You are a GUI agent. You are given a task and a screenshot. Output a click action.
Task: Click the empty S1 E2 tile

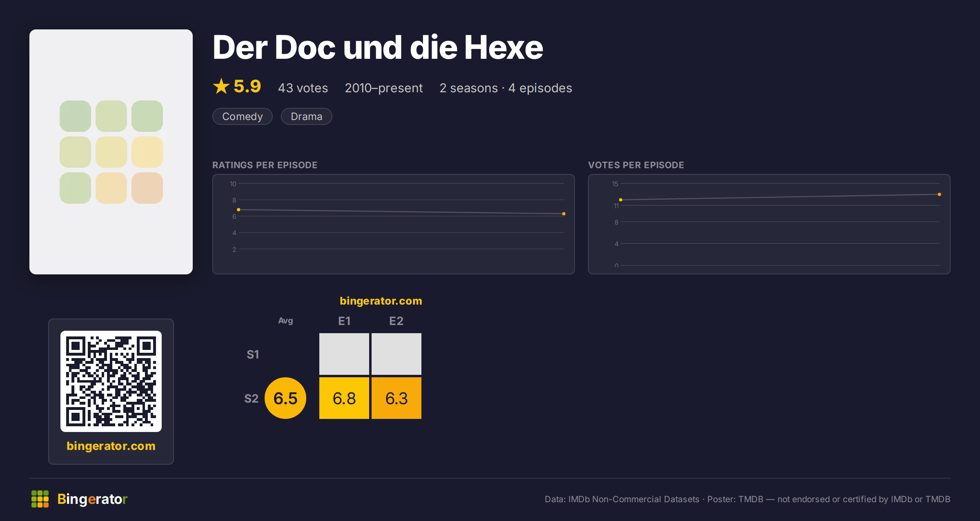click(396, 354)
